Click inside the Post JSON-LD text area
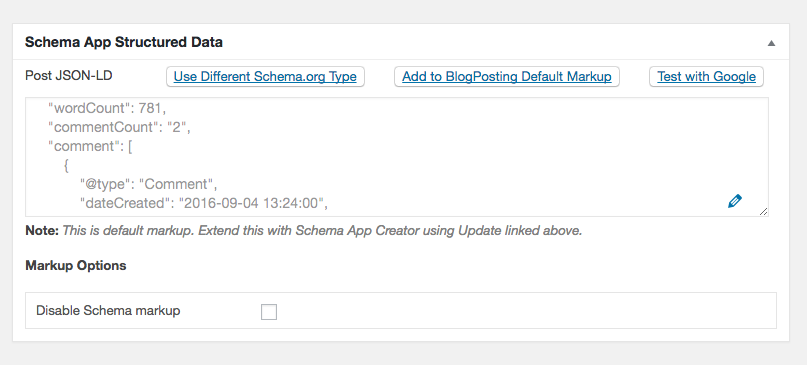 tap(397, 157)
